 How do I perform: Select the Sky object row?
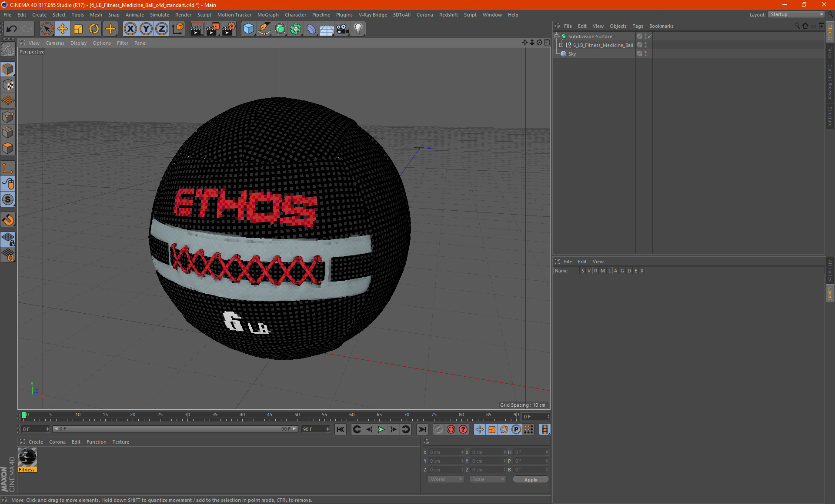click(594, 54)
